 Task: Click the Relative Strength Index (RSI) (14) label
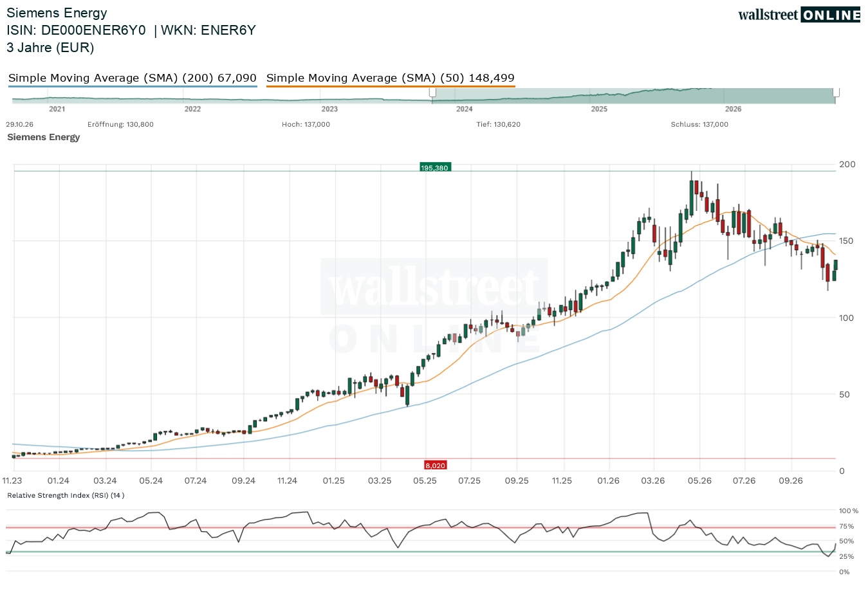coord(66,495)
